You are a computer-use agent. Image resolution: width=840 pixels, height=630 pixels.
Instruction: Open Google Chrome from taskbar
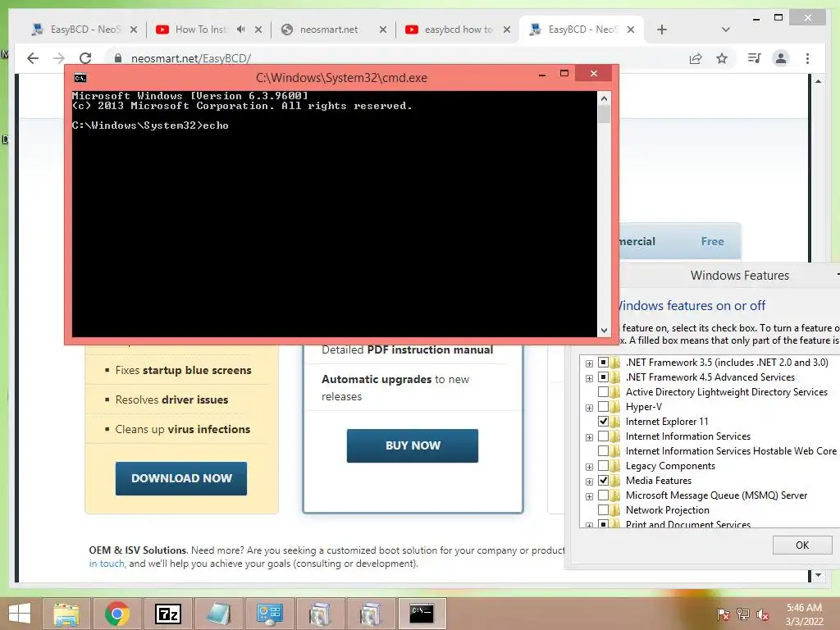[x=117, y=614]
